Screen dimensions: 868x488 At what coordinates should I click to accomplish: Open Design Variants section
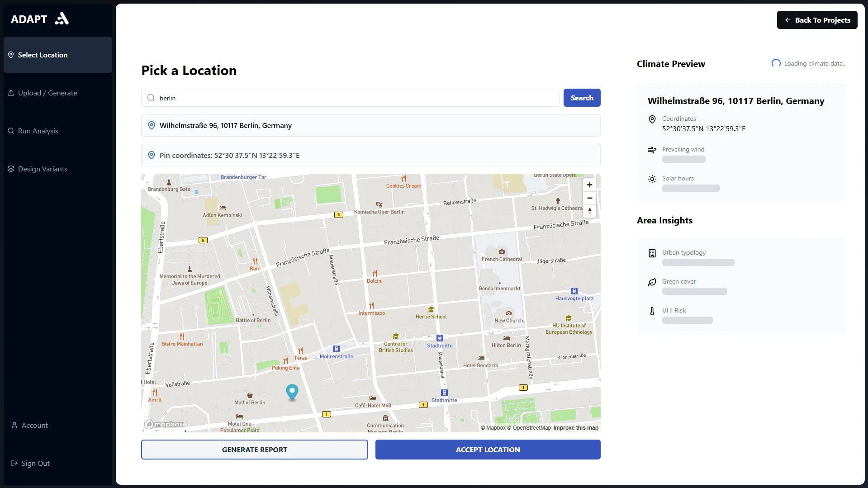pyautogui.click(x=58, y=169)
